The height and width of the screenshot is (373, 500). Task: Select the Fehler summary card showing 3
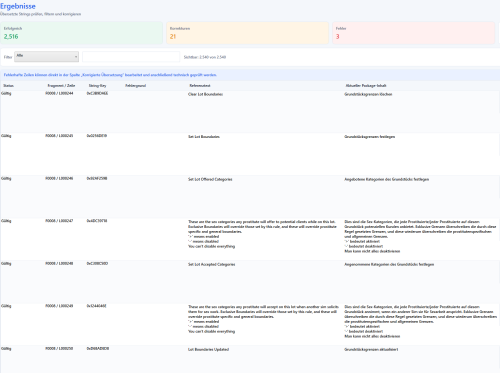(413, 33)
